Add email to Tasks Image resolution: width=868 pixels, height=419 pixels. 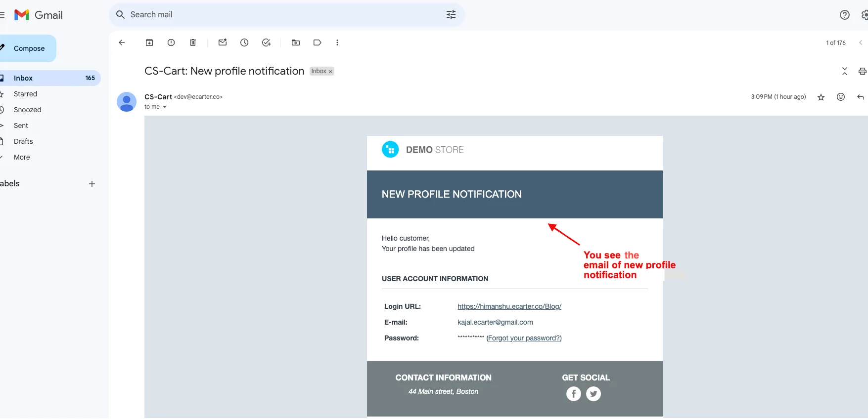coord(266,42)
